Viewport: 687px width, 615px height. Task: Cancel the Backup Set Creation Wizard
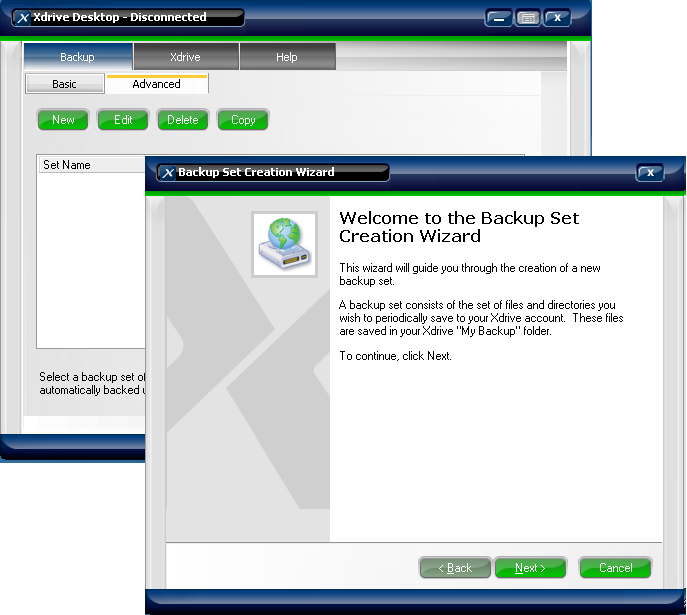[x=615, y=568]
